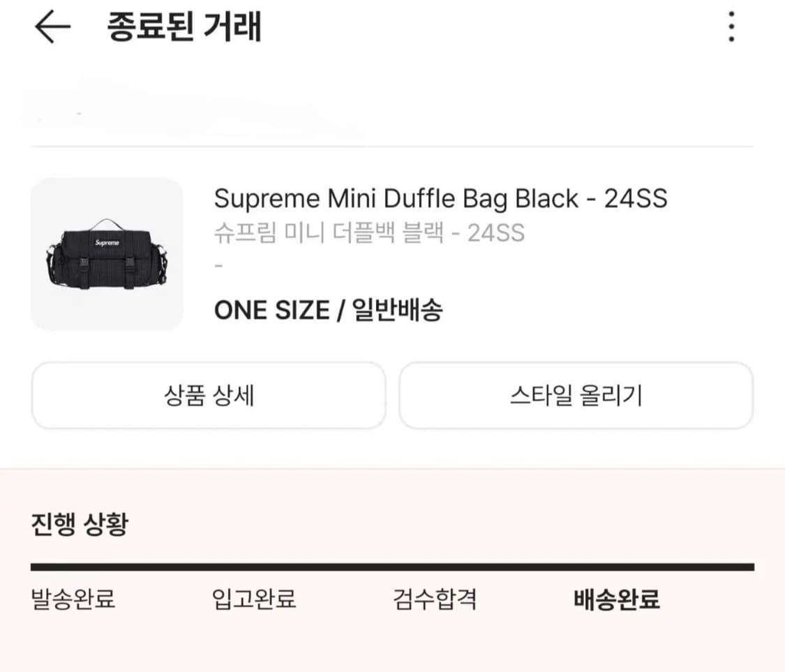This screenshot has width=785, height=672.
Task: Click the ONE SIZE size label
Action: (271, 310)
